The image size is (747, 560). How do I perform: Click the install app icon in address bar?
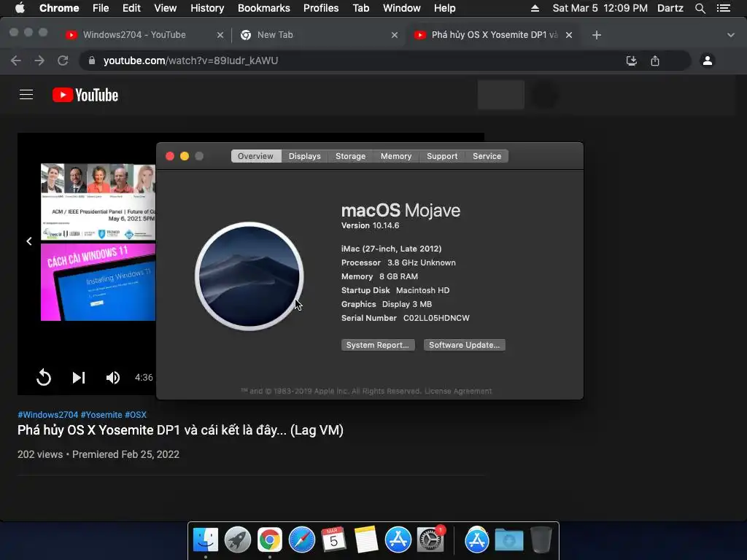631,61
